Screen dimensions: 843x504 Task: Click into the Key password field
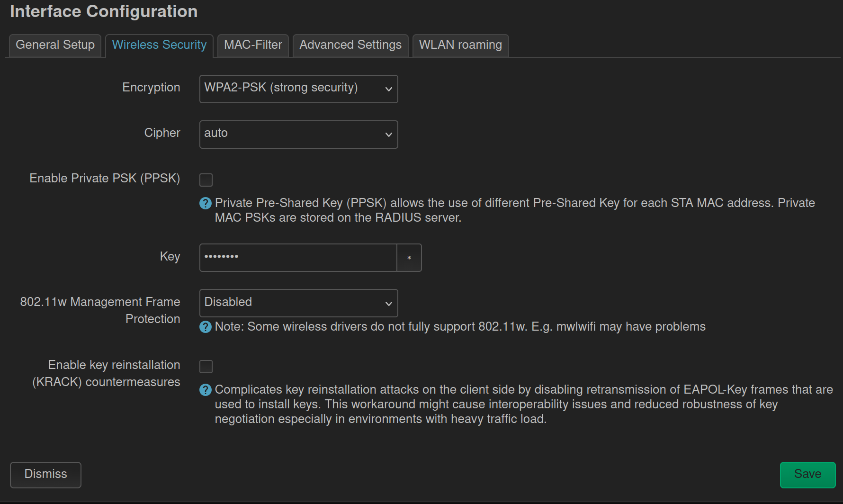[298, 258]
